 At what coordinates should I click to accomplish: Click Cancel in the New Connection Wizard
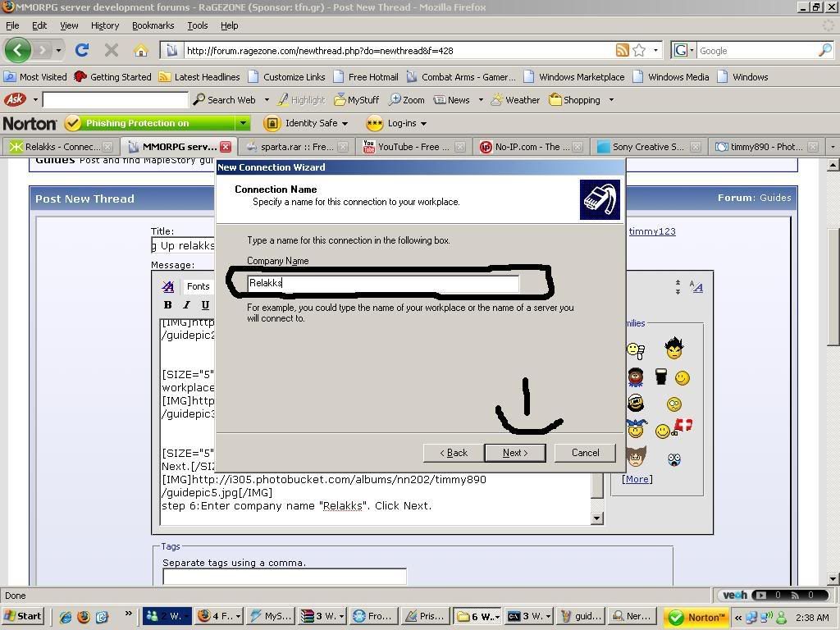pyautogui.click(x=585, y=453)
